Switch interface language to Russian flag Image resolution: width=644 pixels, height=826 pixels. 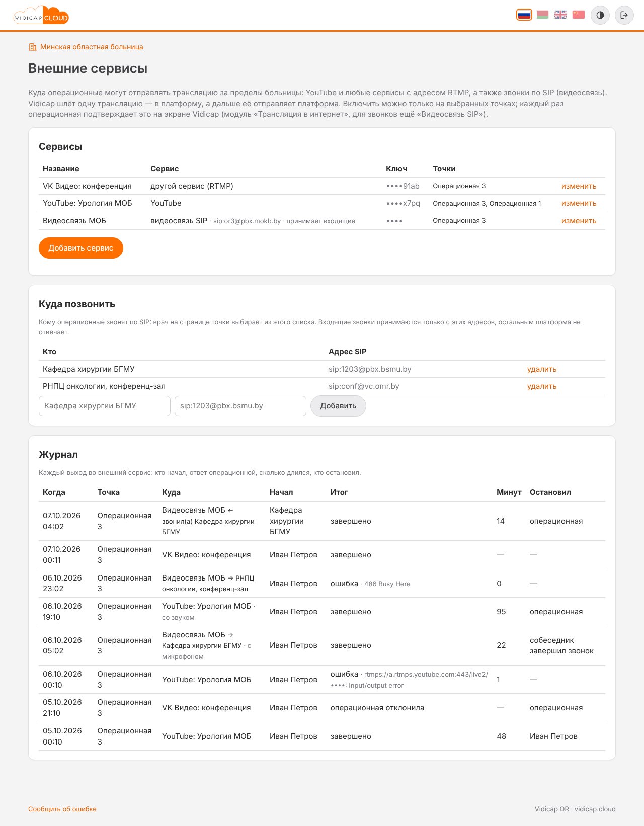coord(524,15)
